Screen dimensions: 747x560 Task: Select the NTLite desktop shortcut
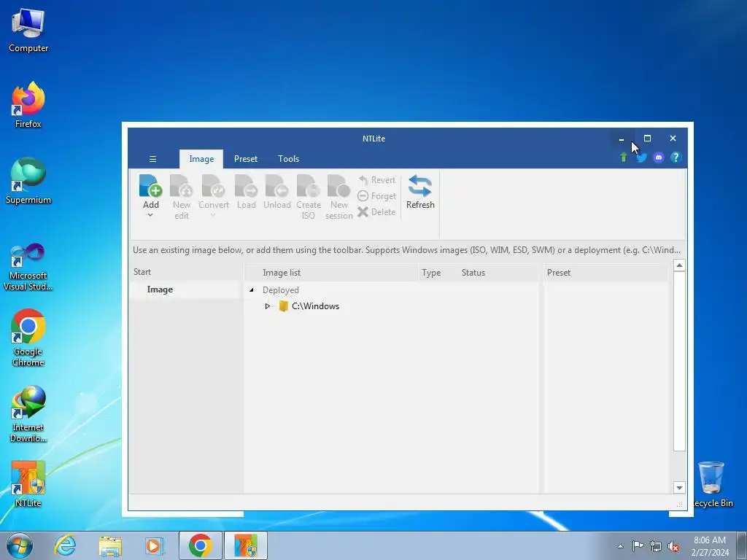28,484
